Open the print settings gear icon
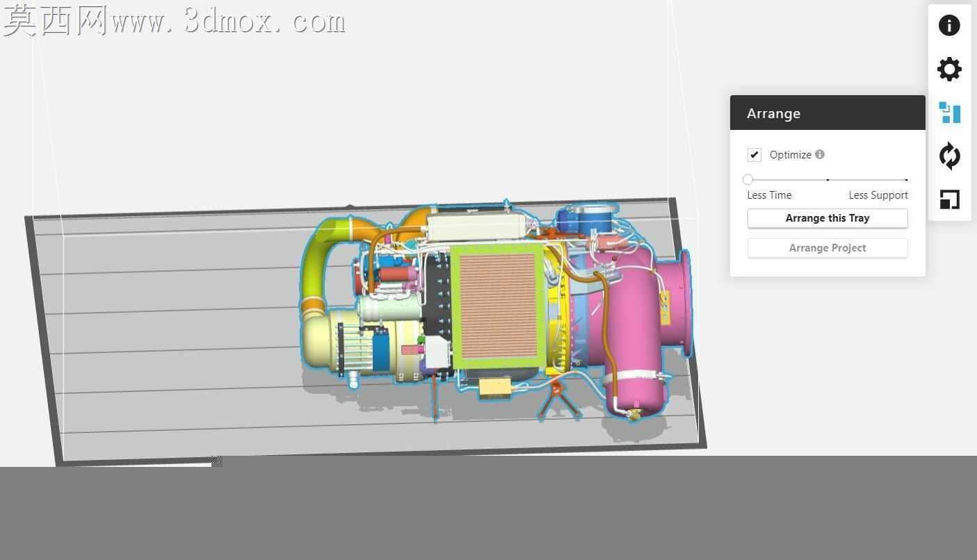977x560 pixels. click(x=949, y=69)
